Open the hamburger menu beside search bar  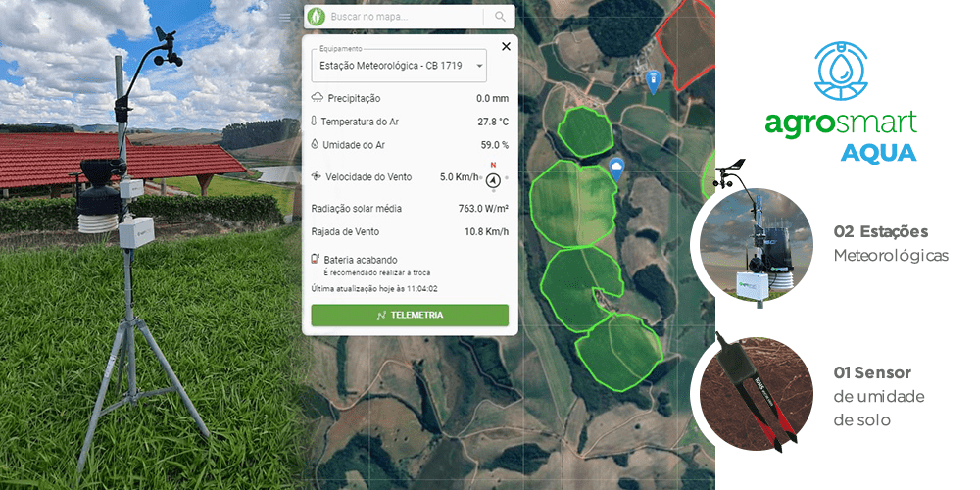click(x=285, y=18)
